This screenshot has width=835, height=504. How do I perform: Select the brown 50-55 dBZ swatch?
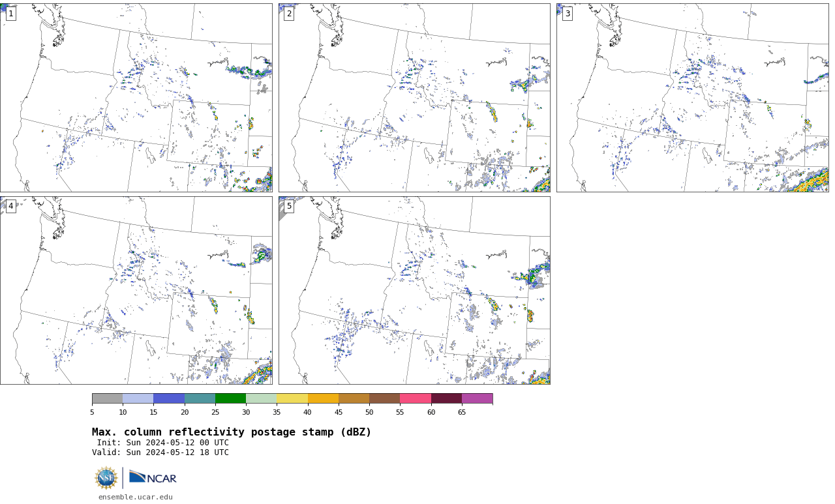385,398
